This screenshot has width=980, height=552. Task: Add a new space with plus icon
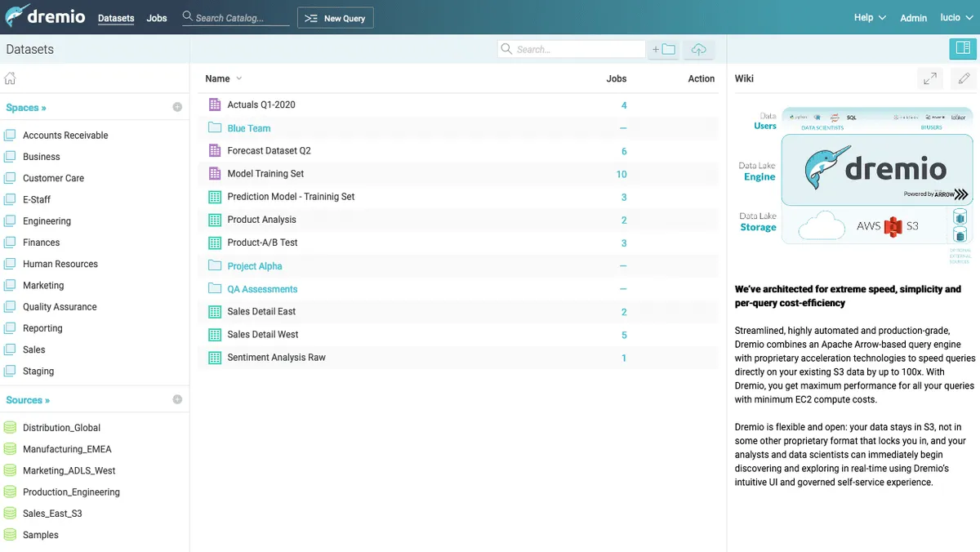[177, 107]
